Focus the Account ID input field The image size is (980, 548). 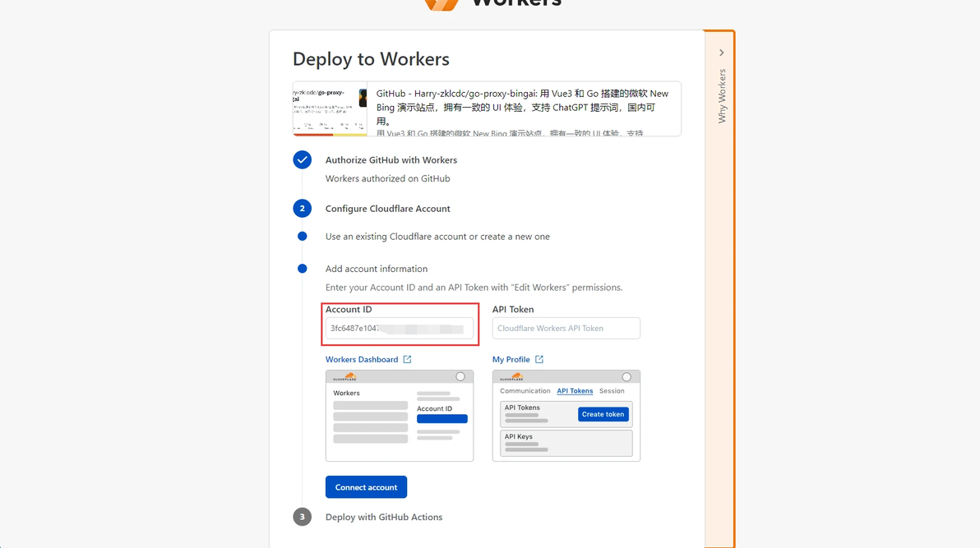click(x=400, y=328)
